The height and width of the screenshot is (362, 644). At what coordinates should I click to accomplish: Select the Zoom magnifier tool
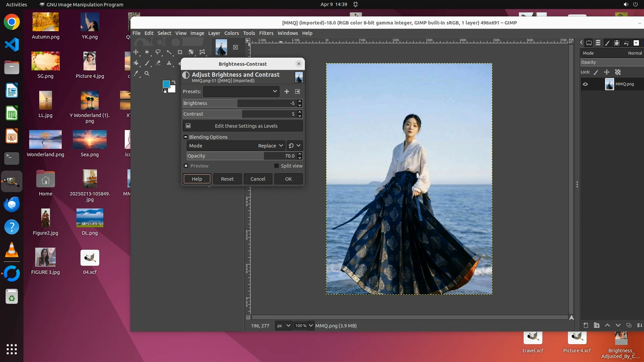[x=147, y=73]
